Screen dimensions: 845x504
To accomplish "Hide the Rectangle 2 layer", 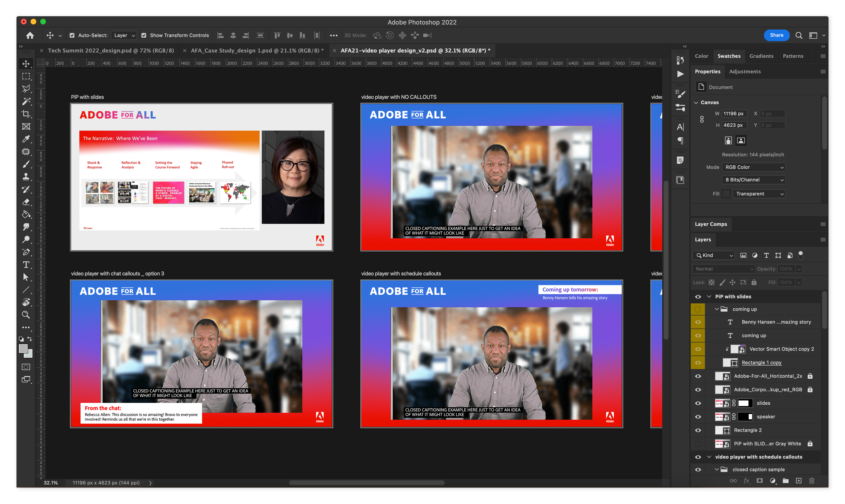I will 698,430.
